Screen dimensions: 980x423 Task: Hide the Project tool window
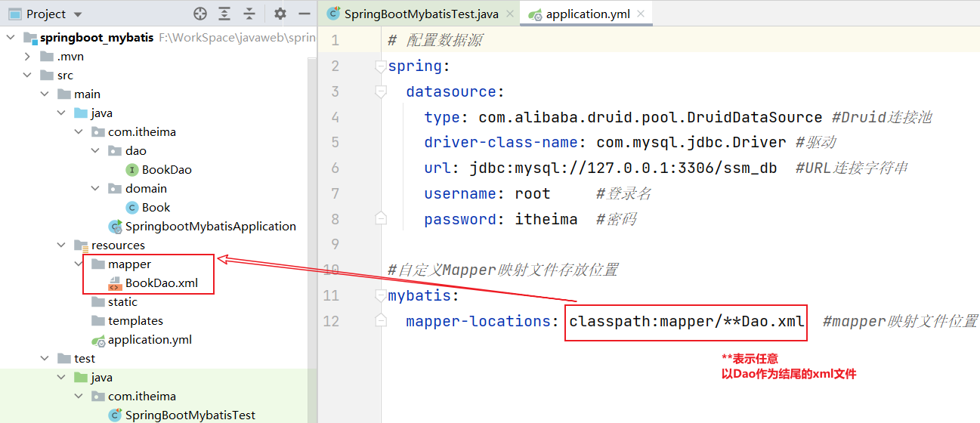(305, 14)
